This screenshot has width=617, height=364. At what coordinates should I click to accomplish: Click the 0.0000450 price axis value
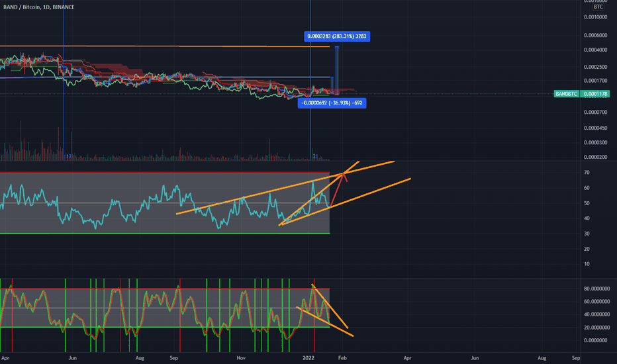tap(595, 128)
